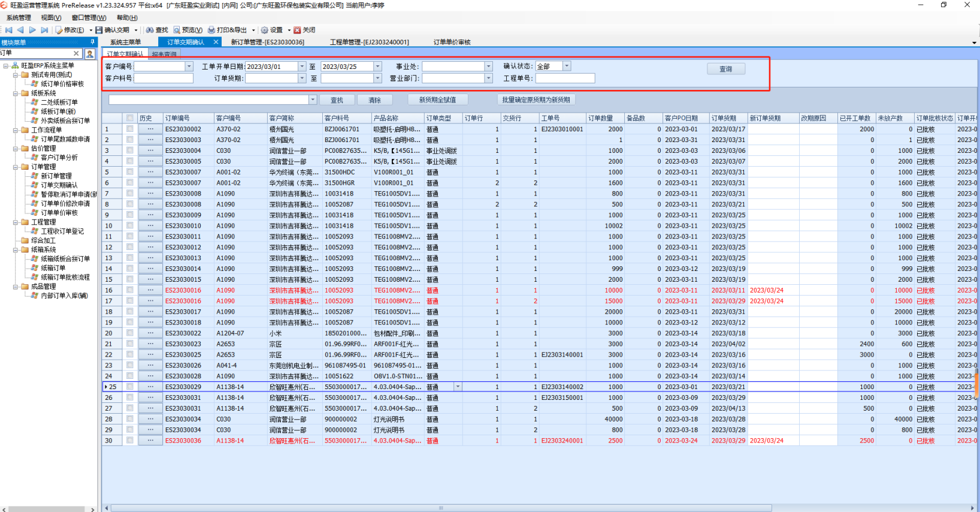Open 新订单管理 in module tree
This screenshot has width=980, height=512.
click(x=56, y=176)
